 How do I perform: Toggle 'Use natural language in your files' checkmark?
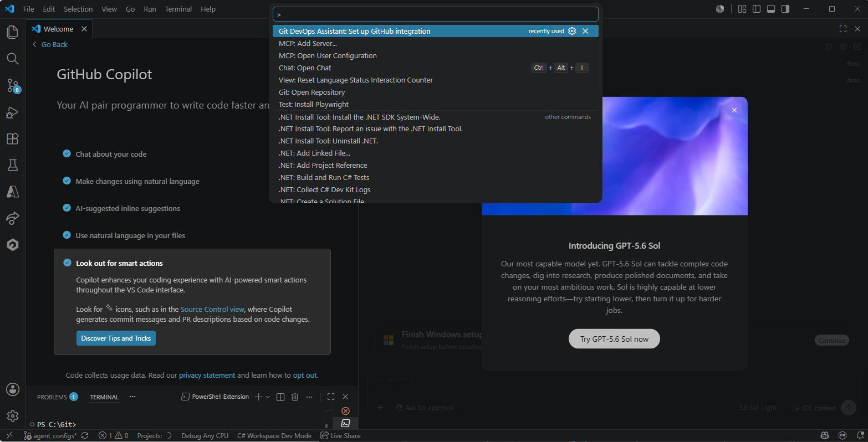(x=67, y=235)
